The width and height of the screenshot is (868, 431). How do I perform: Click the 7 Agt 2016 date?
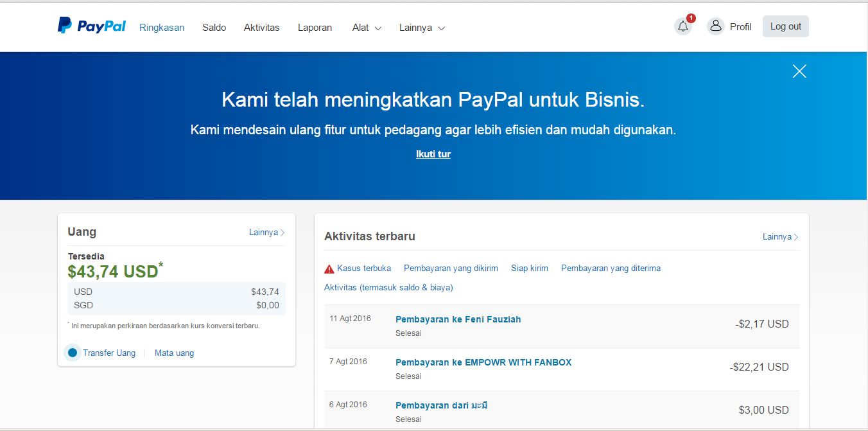tap(348, 362)
